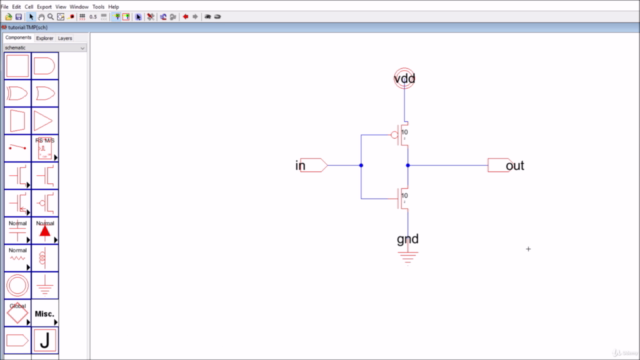The image size is (640, 360).
Task: Expand the Global diamond options
Action: point(28,322)
